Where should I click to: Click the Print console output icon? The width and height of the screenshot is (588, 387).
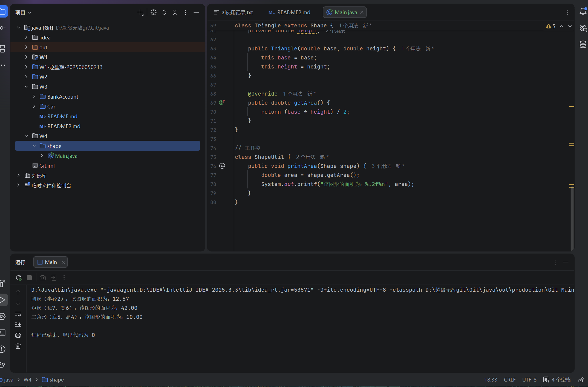(18, 335)
